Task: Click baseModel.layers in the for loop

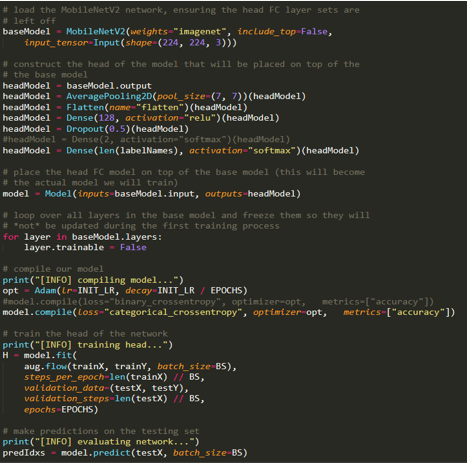Action: tap(114, 237)
